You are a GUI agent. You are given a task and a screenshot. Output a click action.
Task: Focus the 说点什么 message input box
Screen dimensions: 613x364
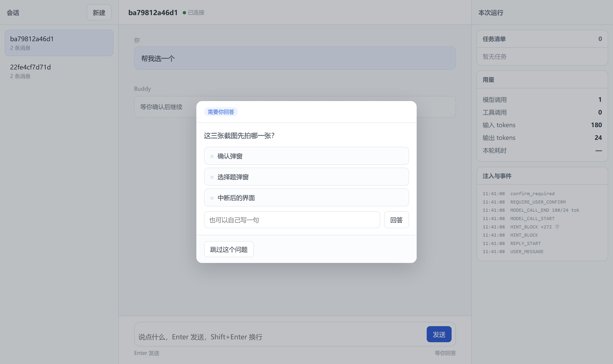279,337
